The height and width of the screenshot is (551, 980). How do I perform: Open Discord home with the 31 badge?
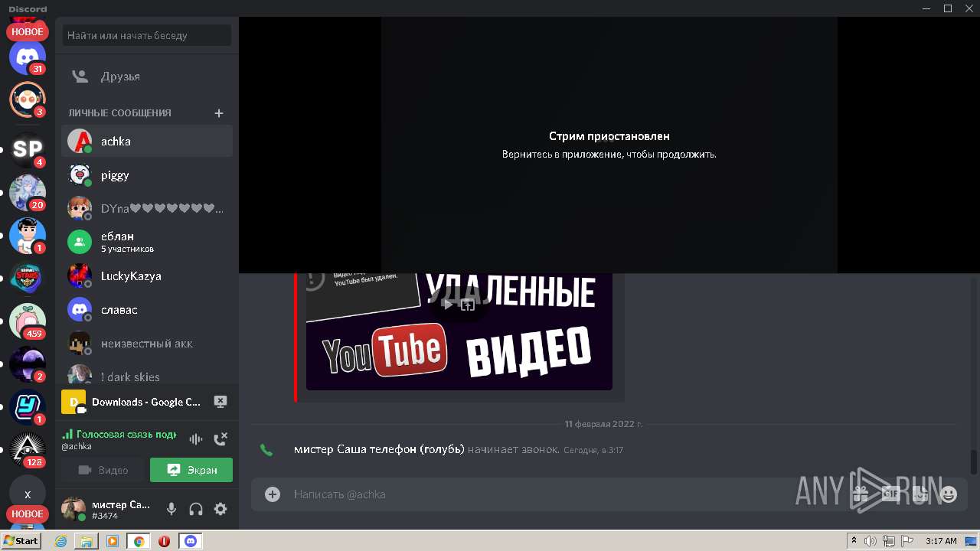[x=28, y=57]
